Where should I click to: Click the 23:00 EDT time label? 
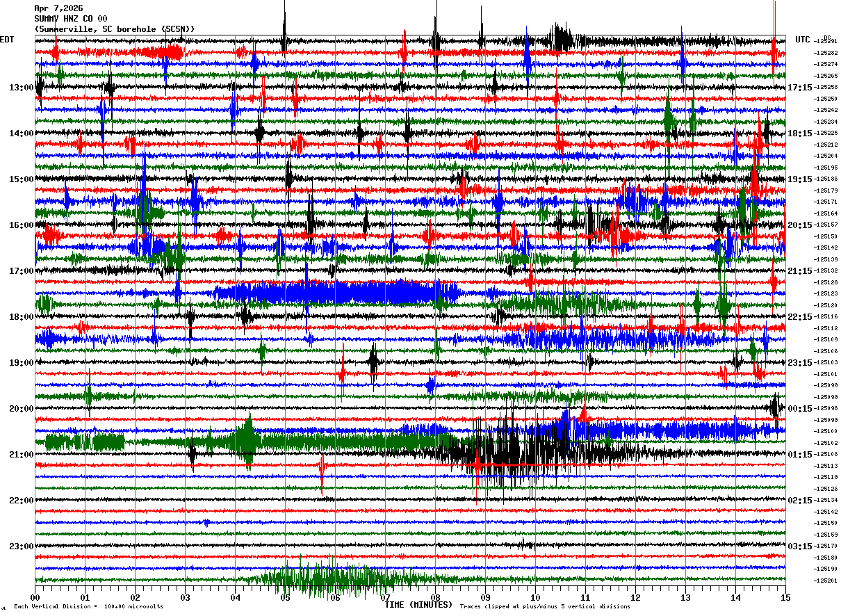pos(22,546)
